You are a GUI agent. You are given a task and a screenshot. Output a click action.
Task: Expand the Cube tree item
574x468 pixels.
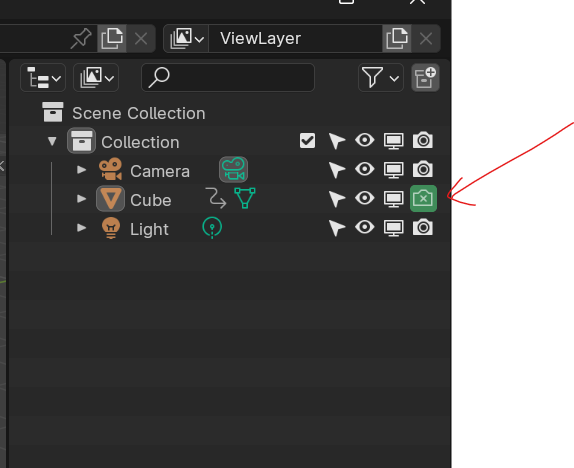tap(81, 199)
